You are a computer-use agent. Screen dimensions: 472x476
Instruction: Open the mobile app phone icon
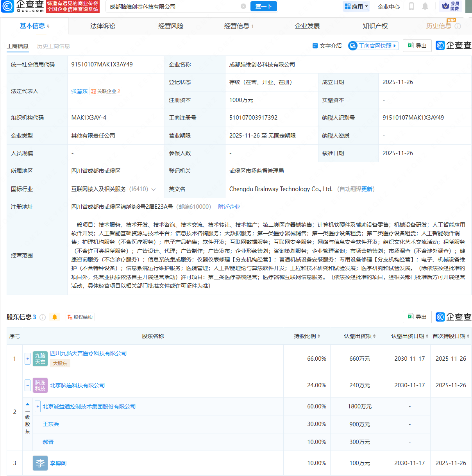click(x=411, y=6)
